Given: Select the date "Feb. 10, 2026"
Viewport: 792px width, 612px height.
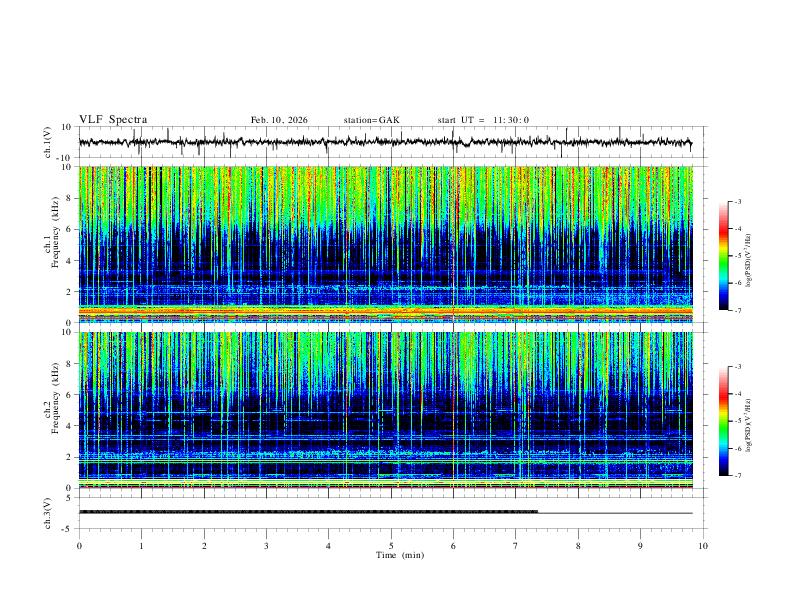Looking at the screenshot, I should pyautogui.click(x=279, y=120).
